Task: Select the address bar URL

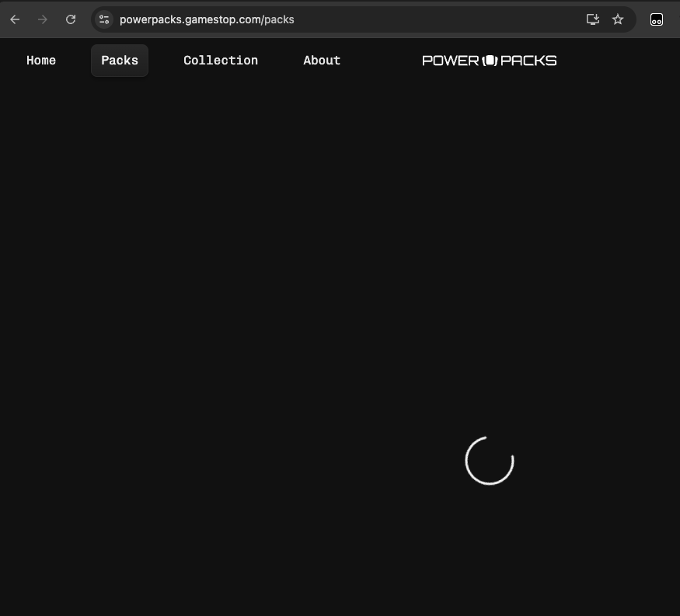Action: [207, 19]
